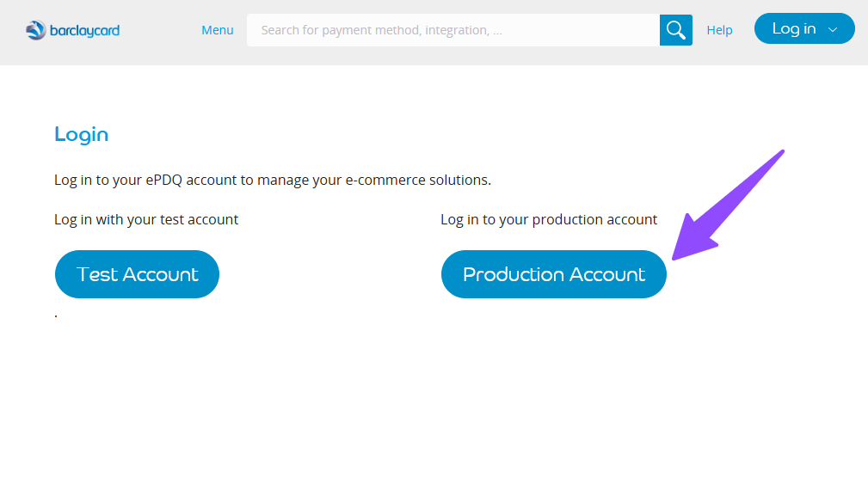Open the Menu navigation item
Screen dimensions: 868x484
(x=217, y=30)
